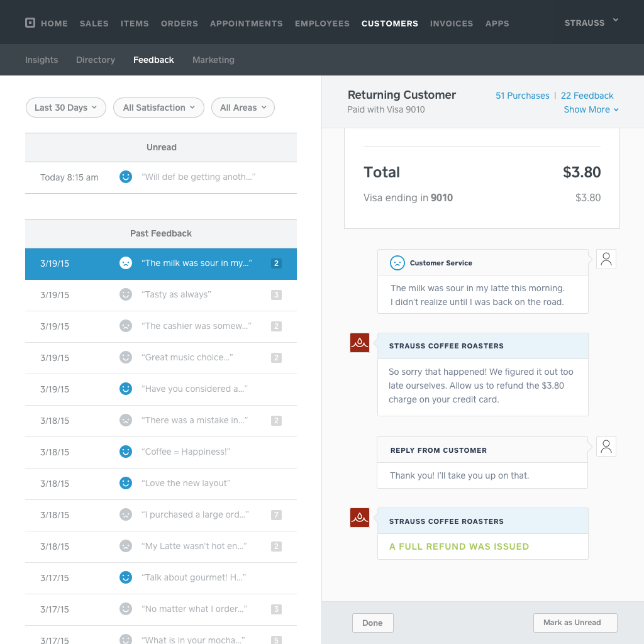
Task: View the 22 Feedback link
Action: click(x=587, y=96)
